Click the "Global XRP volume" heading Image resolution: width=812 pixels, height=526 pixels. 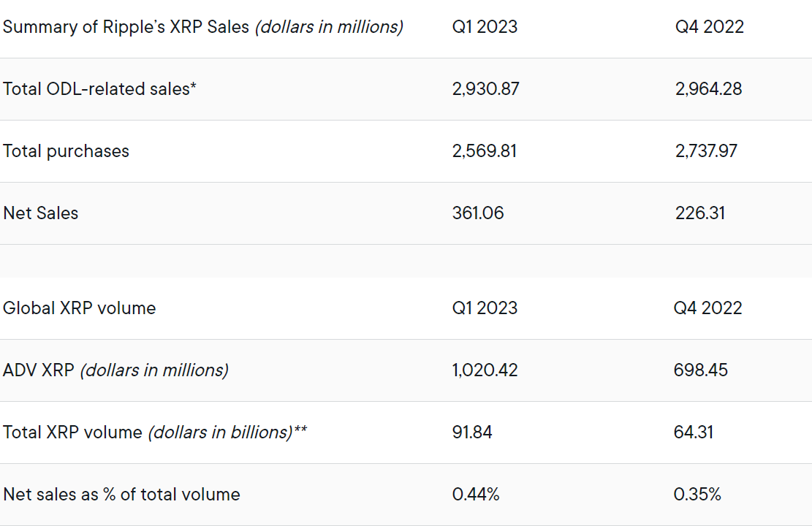(x=79, y=308)
